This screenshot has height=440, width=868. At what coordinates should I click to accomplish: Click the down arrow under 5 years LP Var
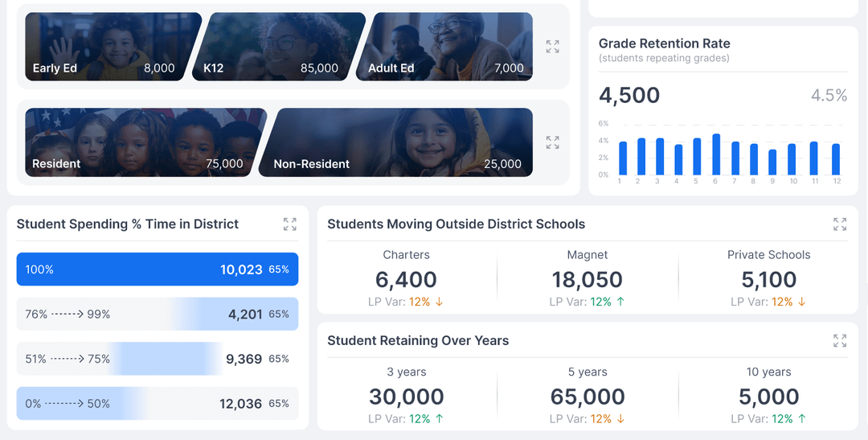point(620,419)
